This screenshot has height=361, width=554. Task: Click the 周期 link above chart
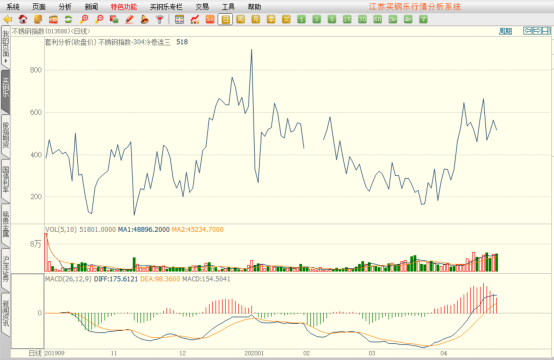tap(506, 31)
